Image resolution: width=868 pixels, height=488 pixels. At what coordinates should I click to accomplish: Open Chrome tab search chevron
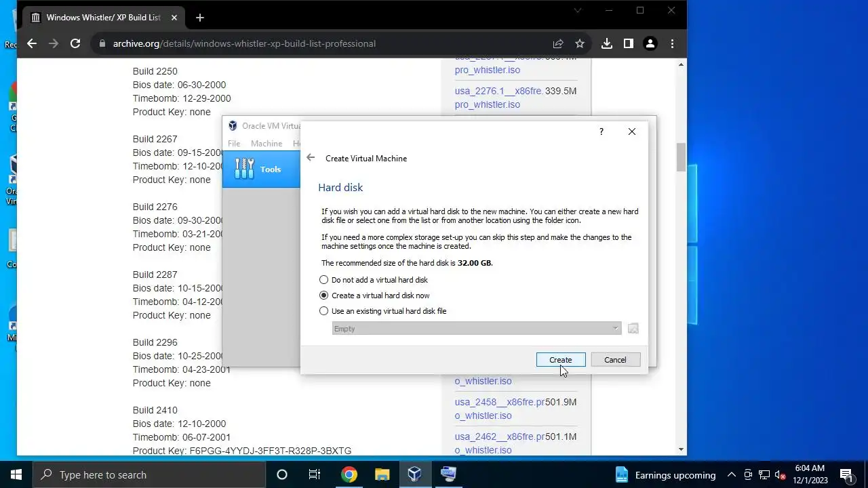pos(578,10)
